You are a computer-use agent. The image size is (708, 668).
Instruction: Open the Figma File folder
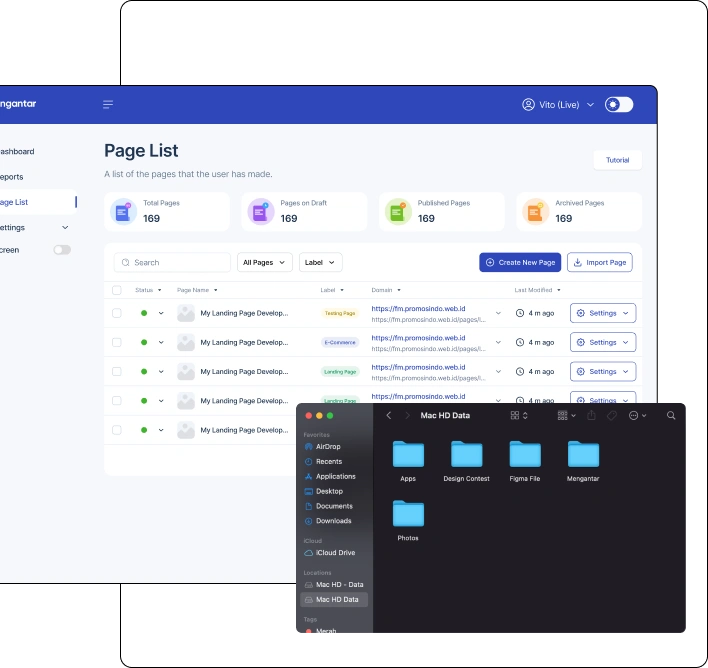pos(525,455)
